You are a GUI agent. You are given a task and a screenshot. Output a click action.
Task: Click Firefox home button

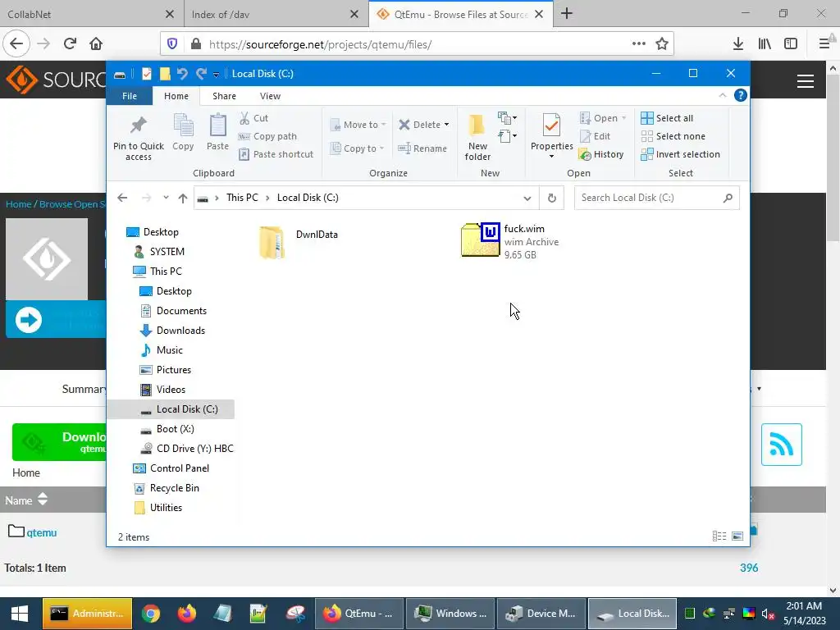tap(96, 44)
